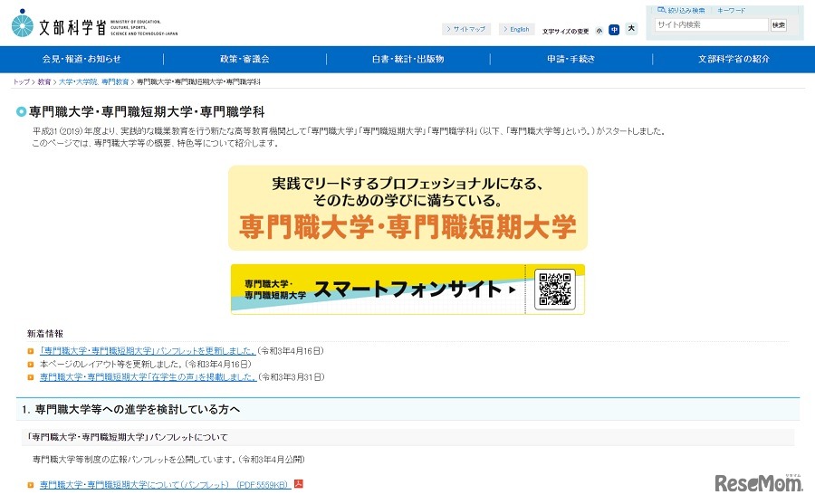Open 申請・手続き menu
815x504 pixels.
click(x=570, y=59)
